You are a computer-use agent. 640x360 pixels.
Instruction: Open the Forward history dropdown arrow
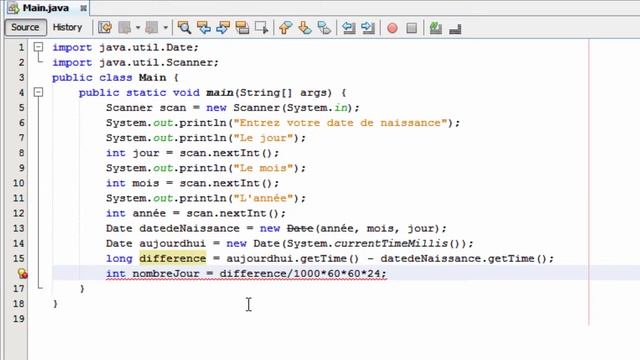point(165,28)
